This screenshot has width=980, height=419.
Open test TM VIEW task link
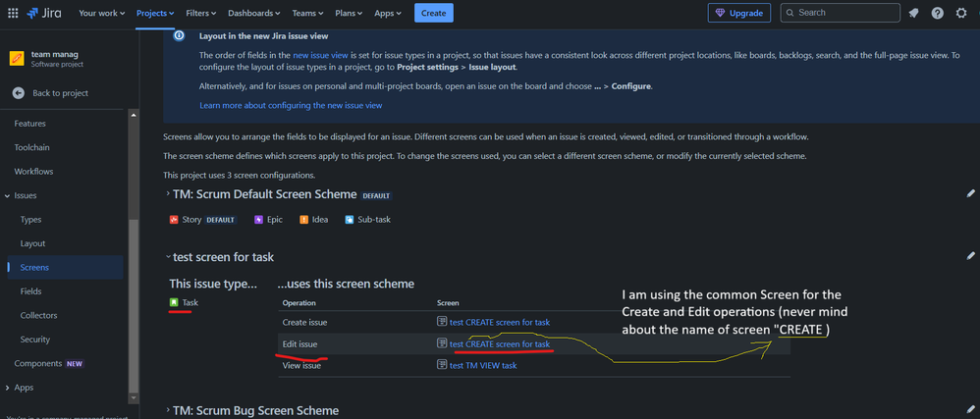click(483, 365)
